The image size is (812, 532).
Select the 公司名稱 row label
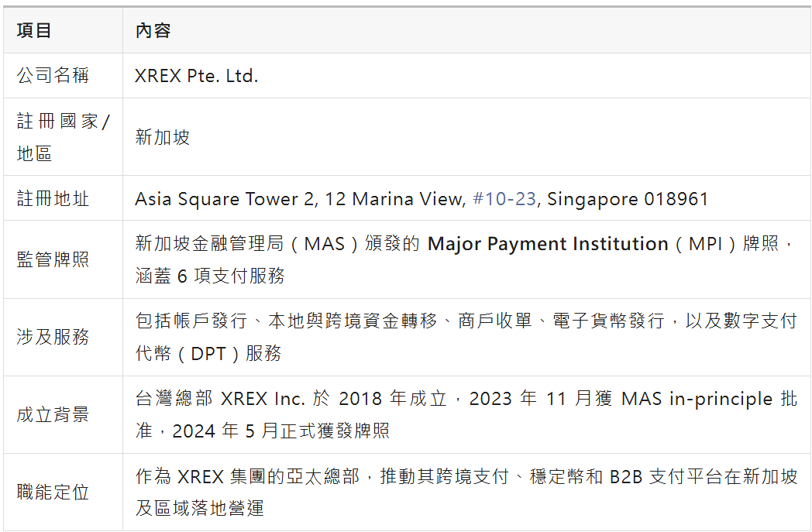(x=53, y=76)
